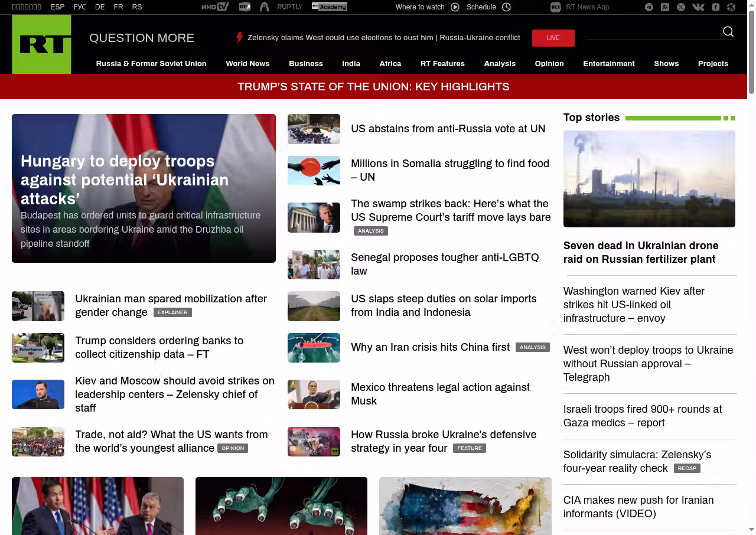Click the X (Twitter) social icon
The height and width of the screenshot is (535, 756).
[x=681, y=7]
